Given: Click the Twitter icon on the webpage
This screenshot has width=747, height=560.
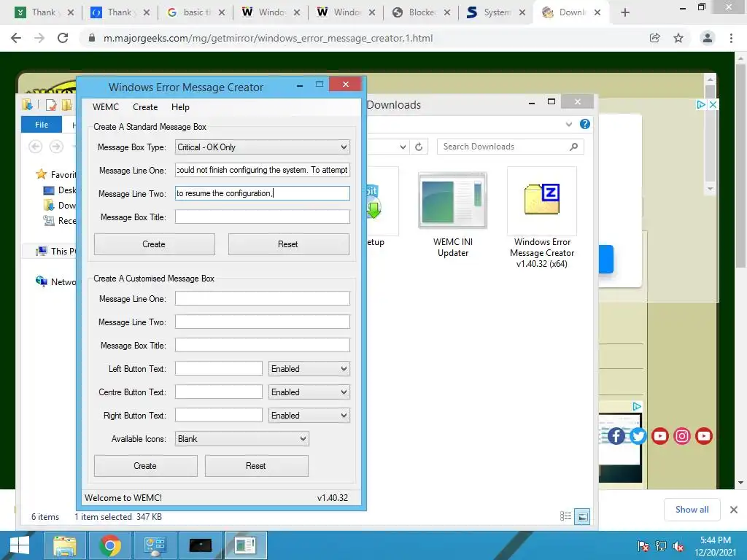Looking at the screenshot, I should [638, 436].
